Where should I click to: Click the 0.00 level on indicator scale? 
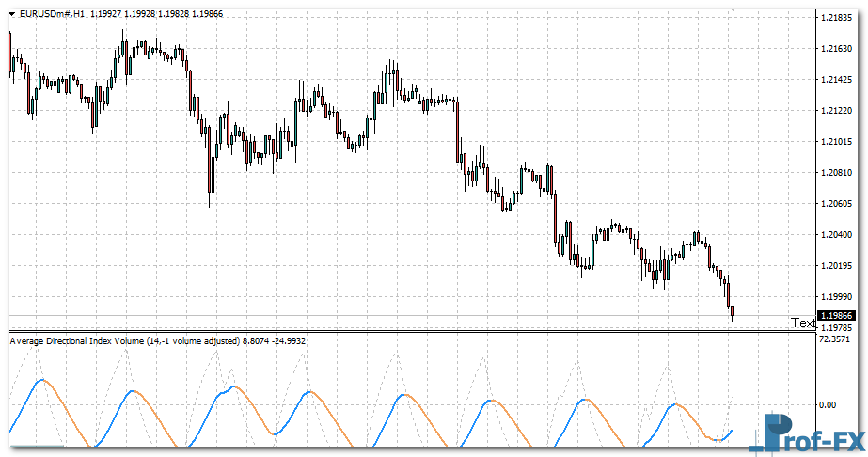tap(828, 404)
